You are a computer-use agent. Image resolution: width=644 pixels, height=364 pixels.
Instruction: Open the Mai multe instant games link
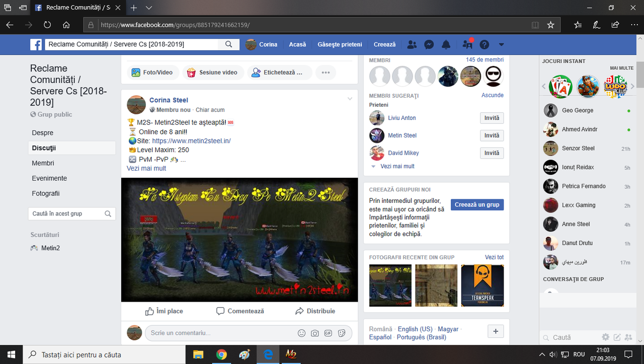(621, 68)
